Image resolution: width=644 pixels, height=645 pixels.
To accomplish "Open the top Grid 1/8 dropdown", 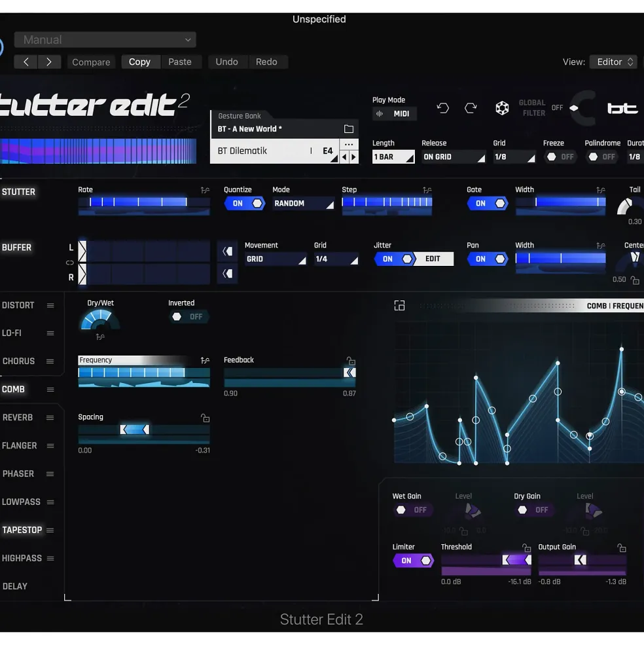I will point(514,157).
